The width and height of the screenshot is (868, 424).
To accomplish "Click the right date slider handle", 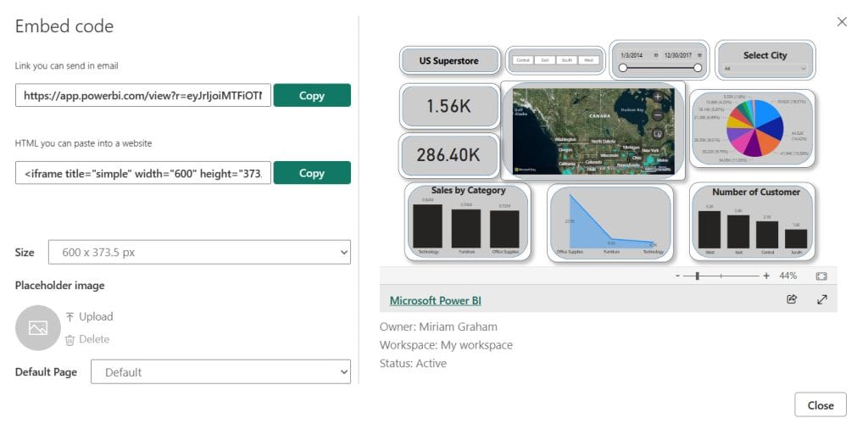I will click(698, 68).
